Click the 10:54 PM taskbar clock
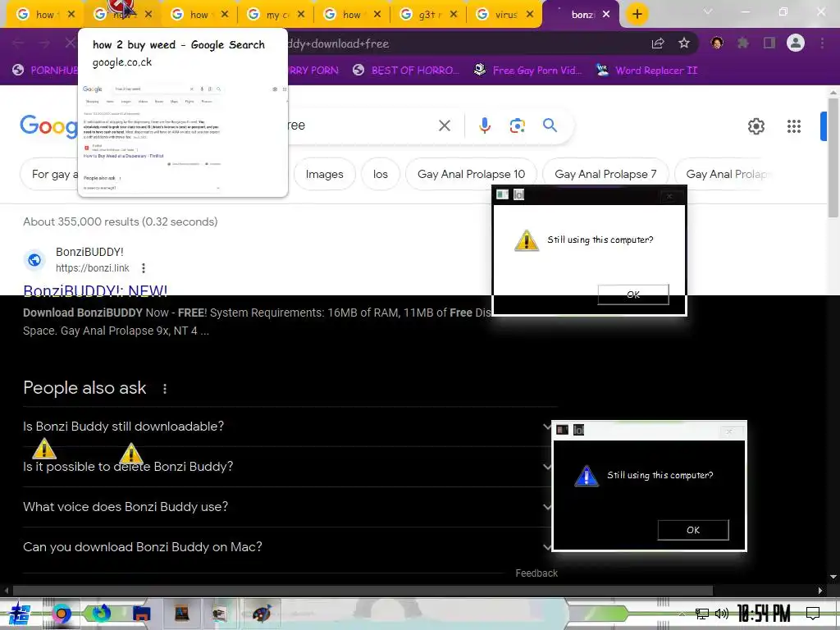This screenshot has width=840, height=630. (764, 614)
